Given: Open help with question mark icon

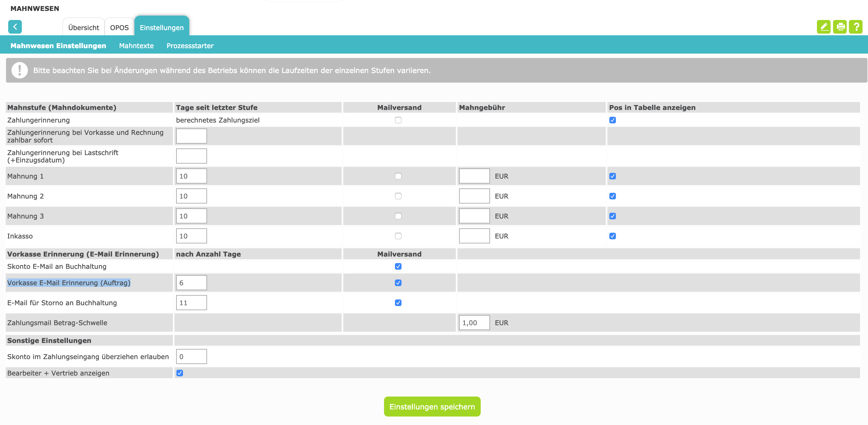Looking at the screenshot, I should pyautogui.click(x=856, y=27).
